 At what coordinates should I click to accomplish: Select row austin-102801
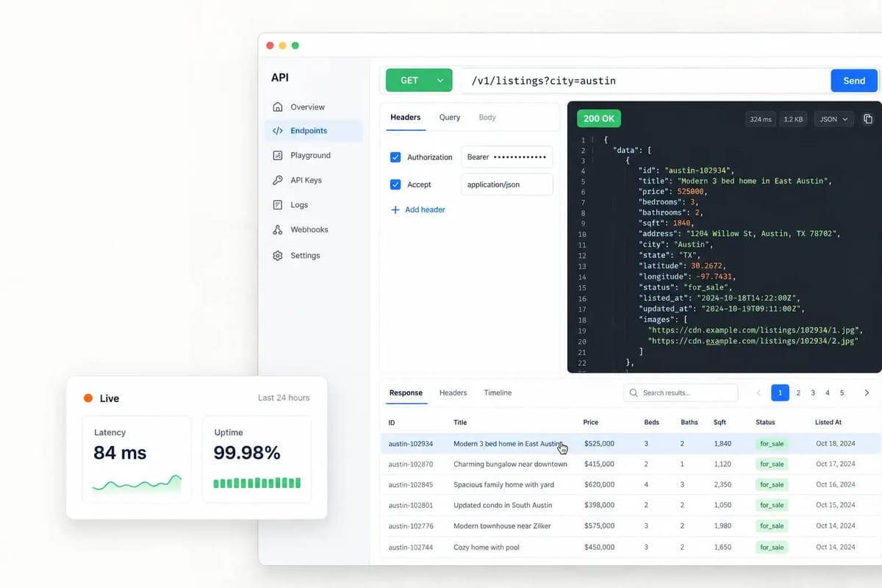tap(631, 505)
